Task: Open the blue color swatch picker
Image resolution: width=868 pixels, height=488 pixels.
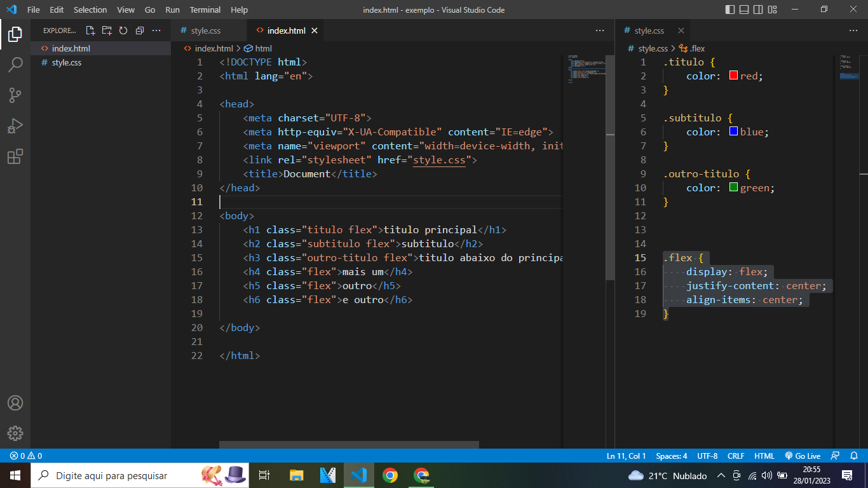Action: pos(733,132)
